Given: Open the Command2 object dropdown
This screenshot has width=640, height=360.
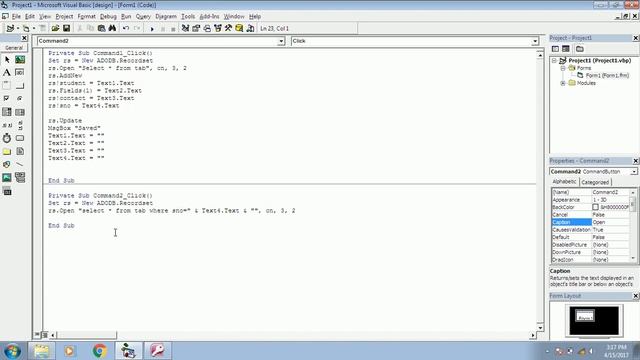Looking at the screenshot, I should point(281,41).
